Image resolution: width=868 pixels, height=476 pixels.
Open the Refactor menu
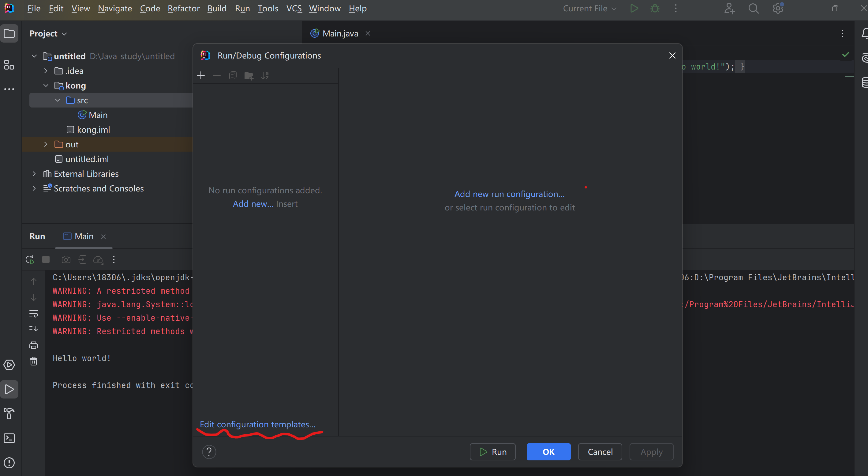pyautogui.click(x=184, y=9)
